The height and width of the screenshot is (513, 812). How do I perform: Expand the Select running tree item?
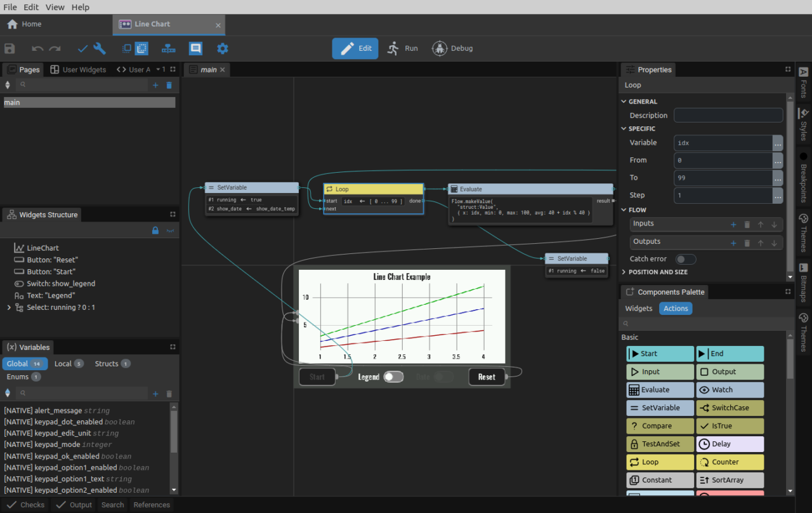(x=9, y=307)
